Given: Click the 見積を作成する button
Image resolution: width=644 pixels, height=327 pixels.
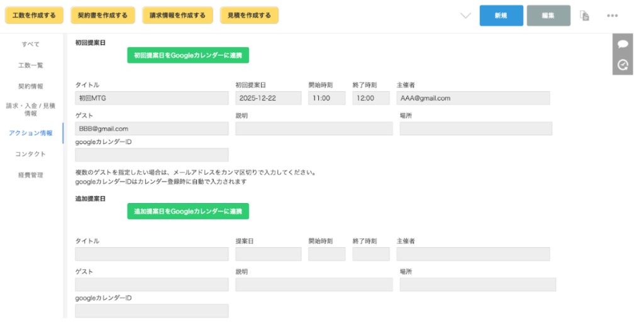Looking at the screenshot, I should 249,15.
